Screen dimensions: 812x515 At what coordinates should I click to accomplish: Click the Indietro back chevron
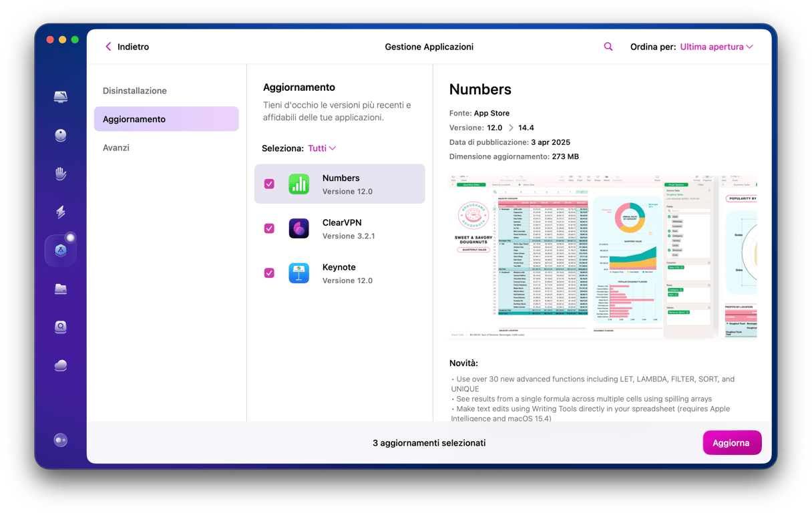[x=108, y=47]
